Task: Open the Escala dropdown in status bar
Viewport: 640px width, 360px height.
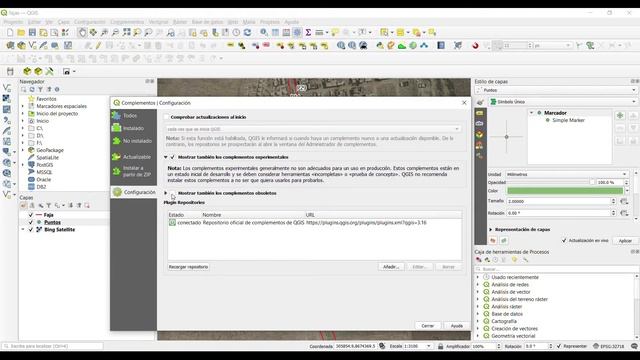Action: (x=429, y=346)
